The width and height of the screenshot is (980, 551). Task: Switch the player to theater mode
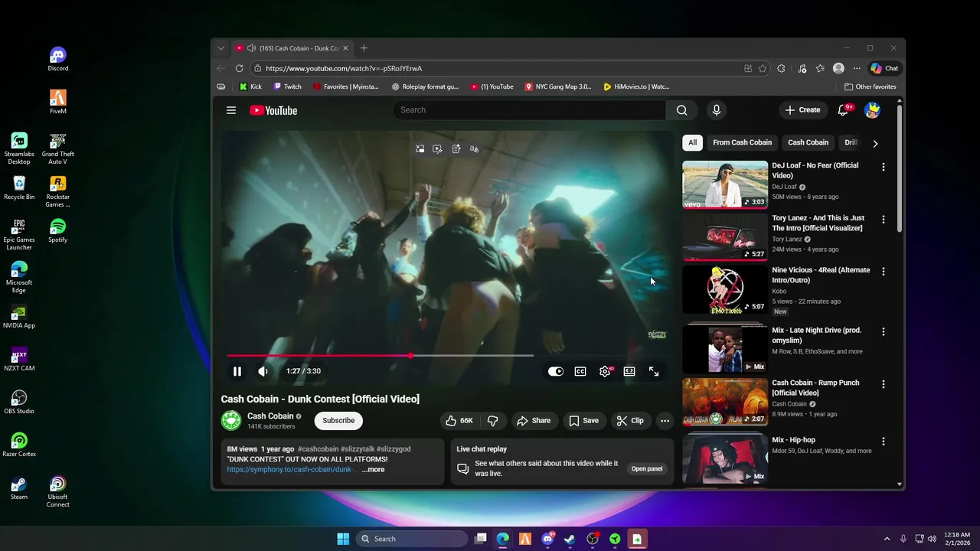tap(629, 371)
